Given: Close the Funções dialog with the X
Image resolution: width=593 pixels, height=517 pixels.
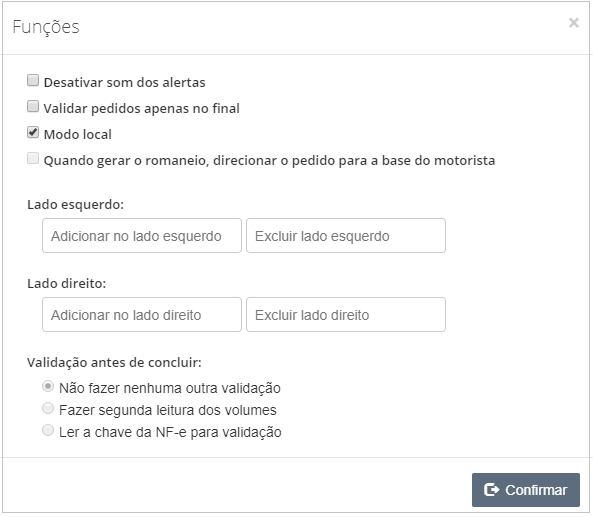Looking at the screenshot, I should [x=574, y=23].
